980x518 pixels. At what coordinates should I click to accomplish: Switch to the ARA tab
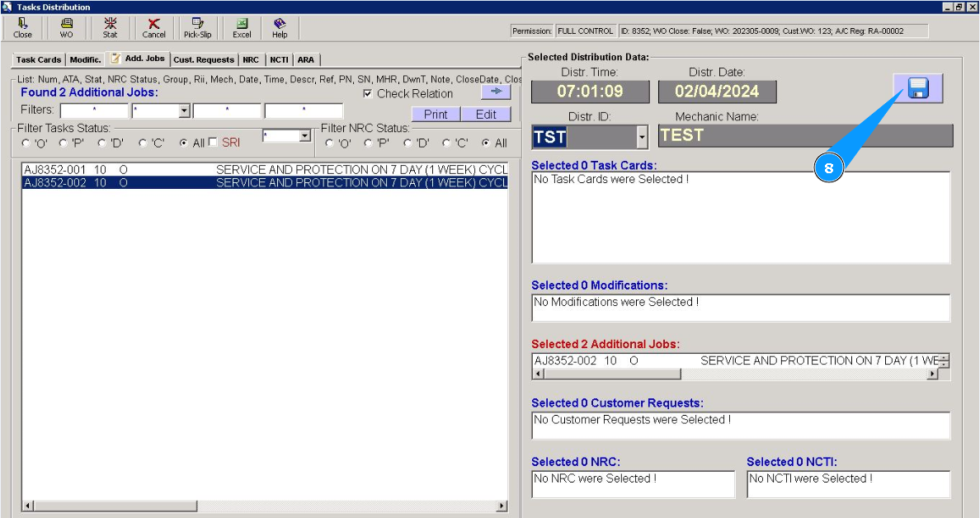pyautogui.click(x=305, y=60)
